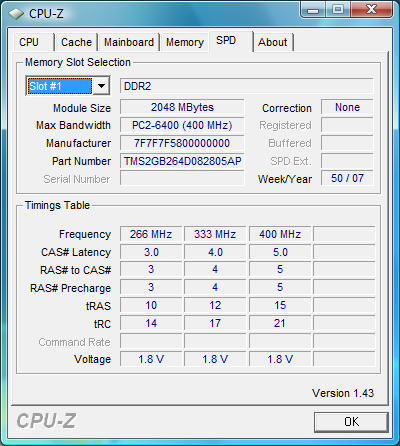Expand the memory slot dropdown arrow

tap(101, 86)
